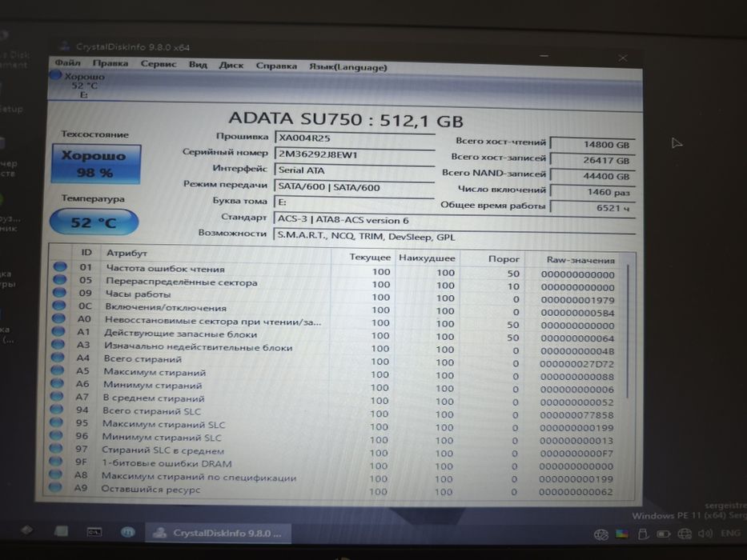Click status circle for A7 В среднем стираний

click(x=57, y=396)
